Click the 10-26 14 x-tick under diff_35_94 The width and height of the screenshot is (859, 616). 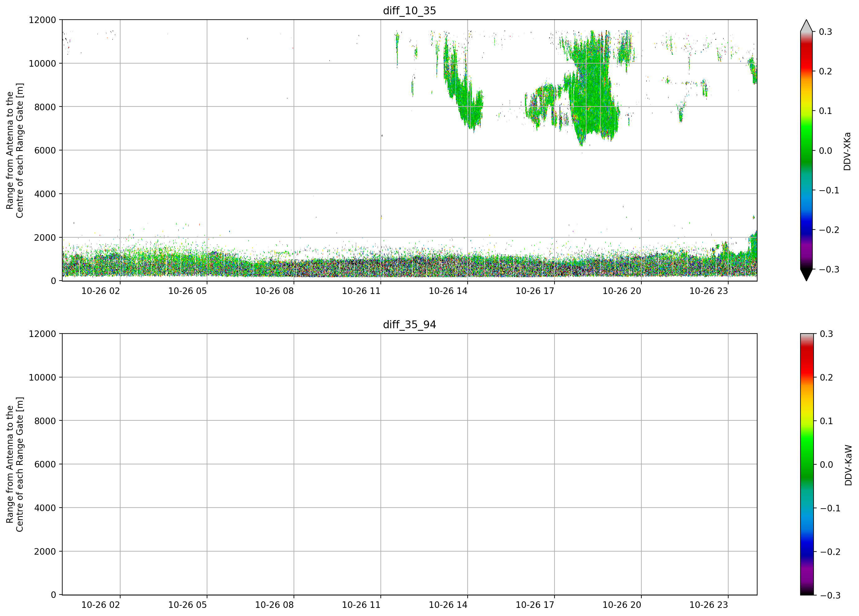(448, 605)
